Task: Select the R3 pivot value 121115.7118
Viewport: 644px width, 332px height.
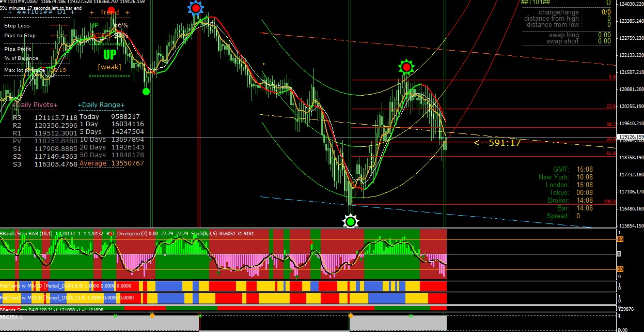Action: (55, 117)
